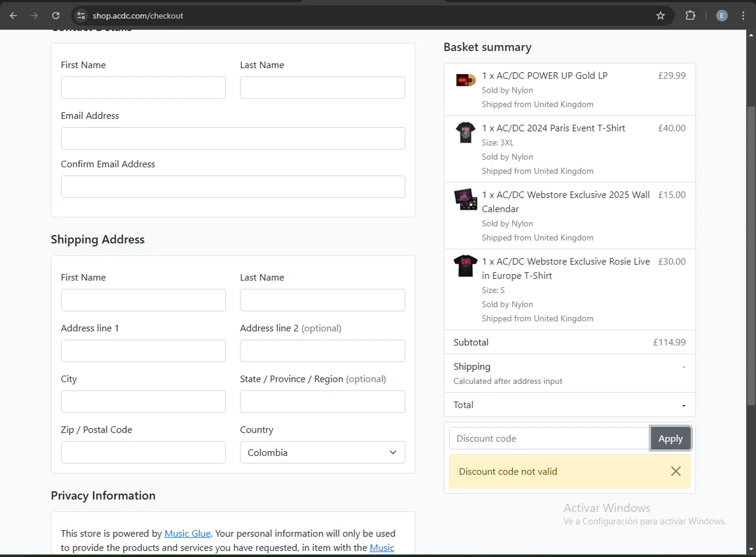Reload the checkout page
The width and height of the screenshot is (756, 557).
(x=56, y=16)
